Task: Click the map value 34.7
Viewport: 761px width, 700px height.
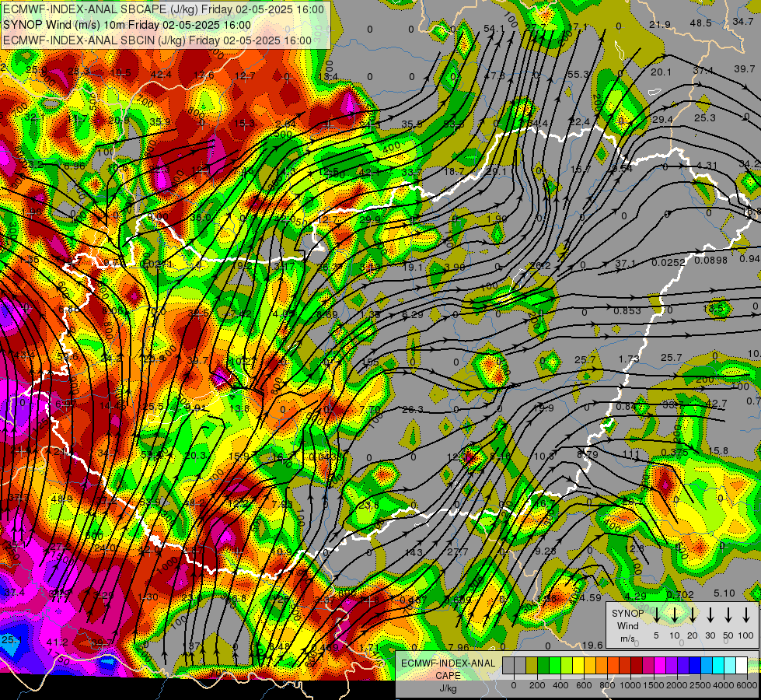Action: click(x=743, y=21)
